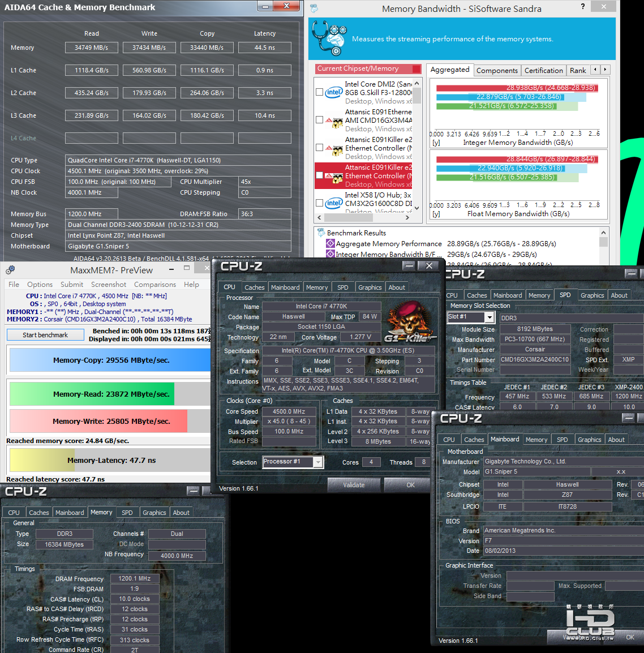Viewport: 644px width, 653px height.
Task: Click the AIDA64 L1 Cache Write 560.98 GB/s field
Action: (149, 70)
